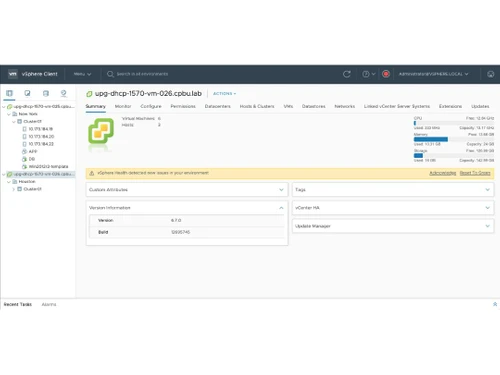
Task: Open the help question-mark icon
Action: coord(366,74)
